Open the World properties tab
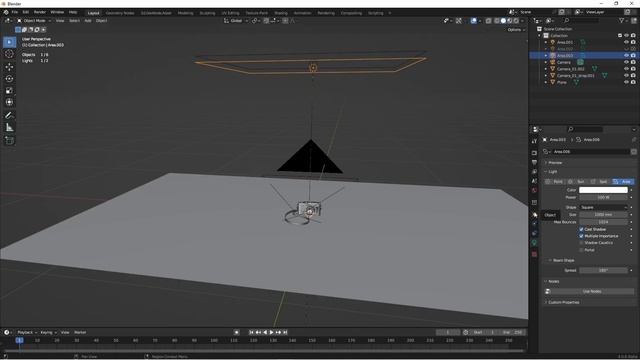Image resolution: width=640 pixels, height=360 pixels. coord(534,190)
